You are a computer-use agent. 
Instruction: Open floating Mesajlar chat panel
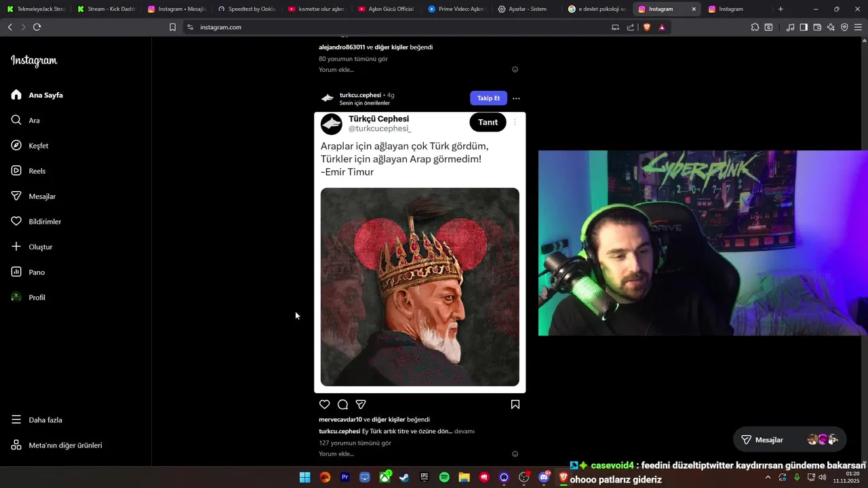tap(790, 440)
